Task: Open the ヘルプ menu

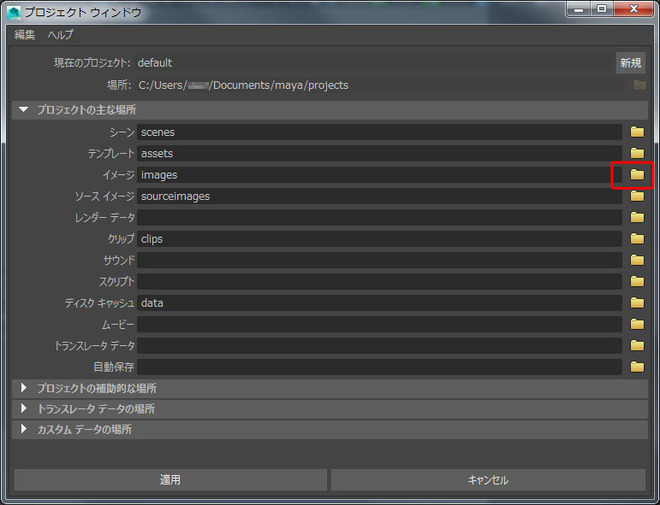Action: pos(60,35)
